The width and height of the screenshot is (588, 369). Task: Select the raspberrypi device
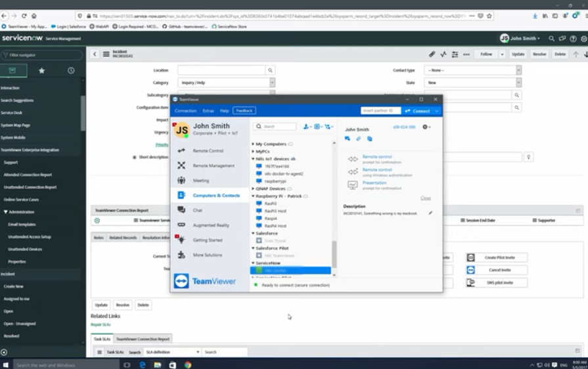pyautogui.click(x=275, y=181)
